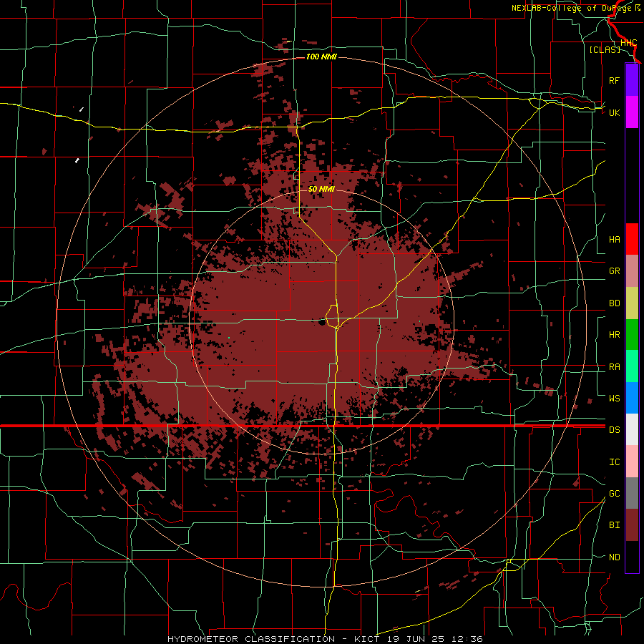Click the RF purple legend swatch
The image size is (644, 644).
[x=632, y=80]
